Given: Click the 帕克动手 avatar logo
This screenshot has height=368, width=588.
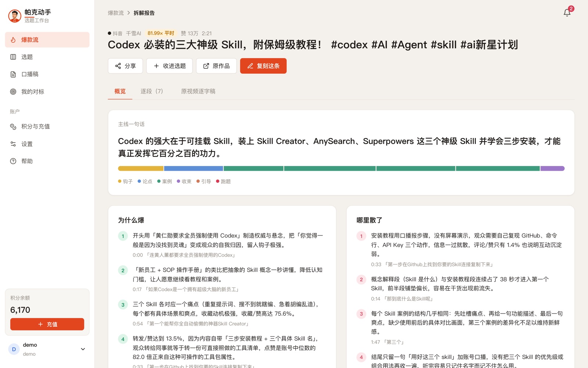Looking at the screenshot, I should pos(15,16).
